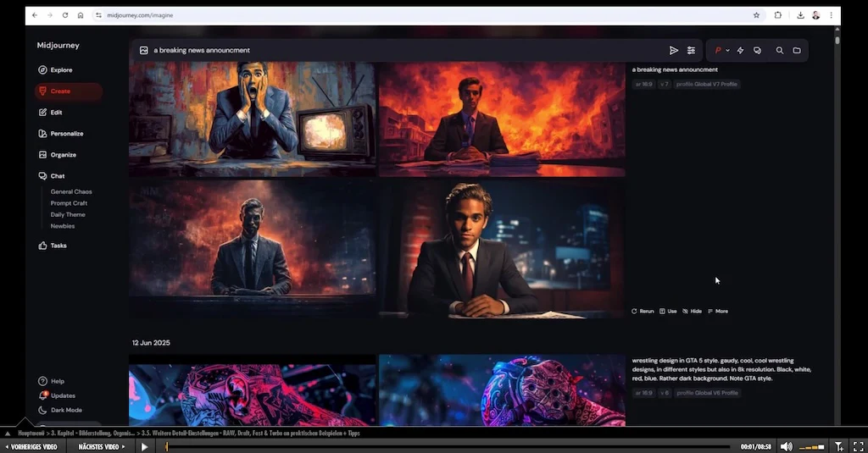The width and height of the screenshot is (868, 453).
Task: Go to Personalize in the sidebar
Action: point(66,134)
